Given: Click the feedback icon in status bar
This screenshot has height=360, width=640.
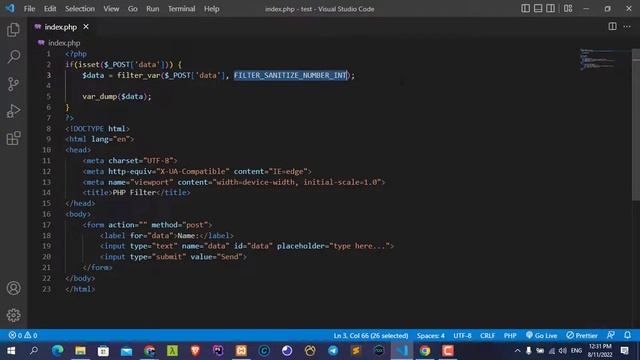Looking at the screenshot, I should pos(611,335).
